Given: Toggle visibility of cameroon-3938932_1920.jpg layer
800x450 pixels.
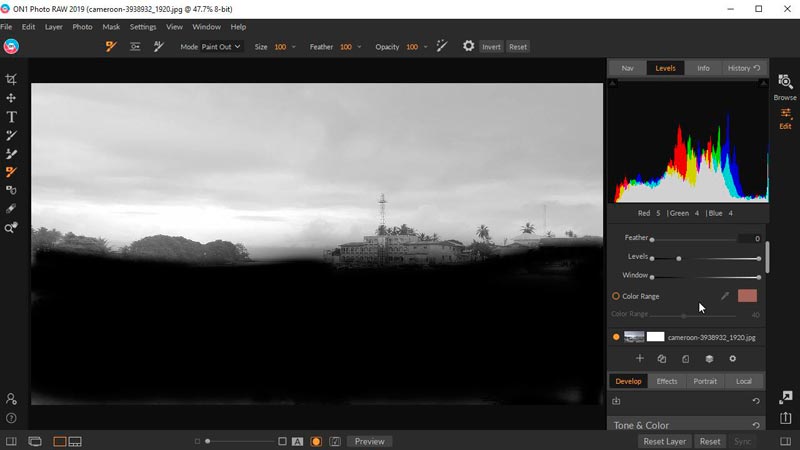Looking at the screenshot, I should pos(616,337).
